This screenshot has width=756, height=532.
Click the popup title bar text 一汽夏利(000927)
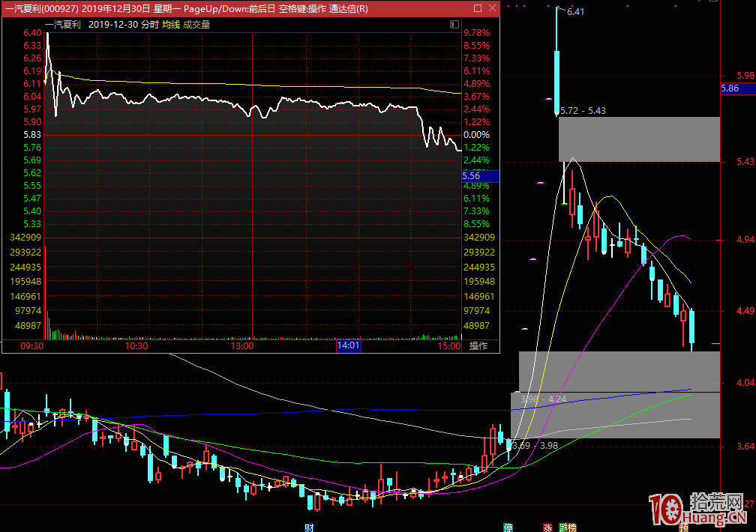pos(41,9)
